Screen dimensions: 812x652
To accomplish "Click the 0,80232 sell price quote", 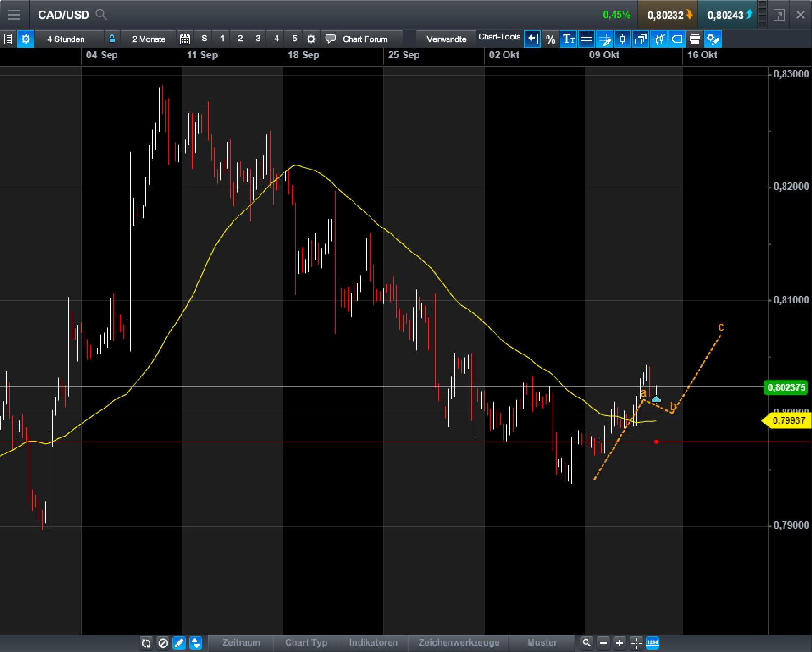I will (x=667, y=15).
